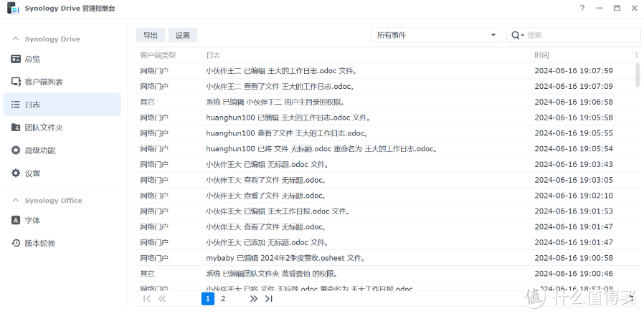Click the 日志 column header

coord(366,55)
